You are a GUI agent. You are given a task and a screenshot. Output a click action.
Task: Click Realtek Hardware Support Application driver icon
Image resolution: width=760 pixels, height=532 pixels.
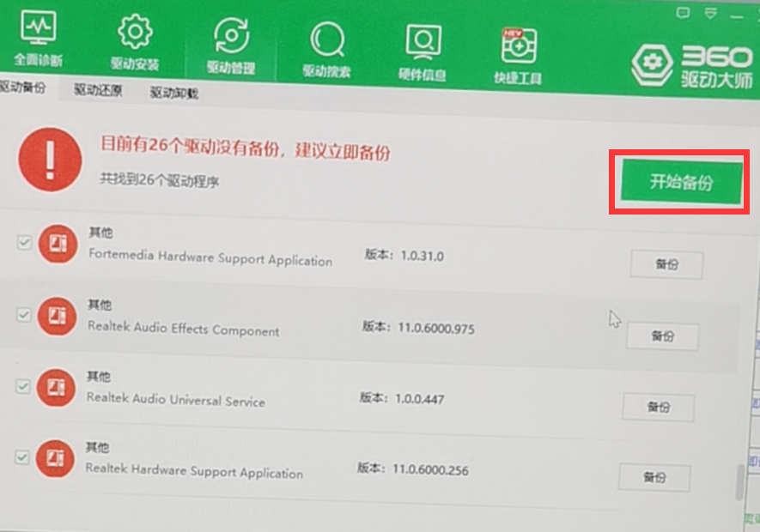click(55, 458)
